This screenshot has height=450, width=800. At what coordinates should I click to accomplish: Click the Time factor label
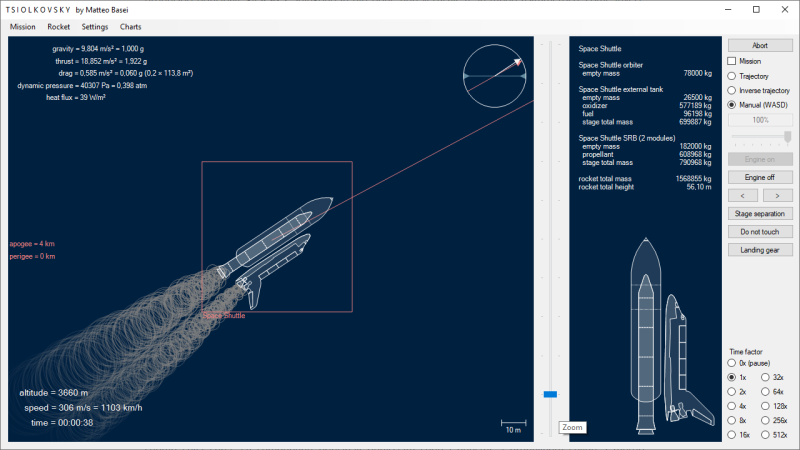(x=745, y=352)
